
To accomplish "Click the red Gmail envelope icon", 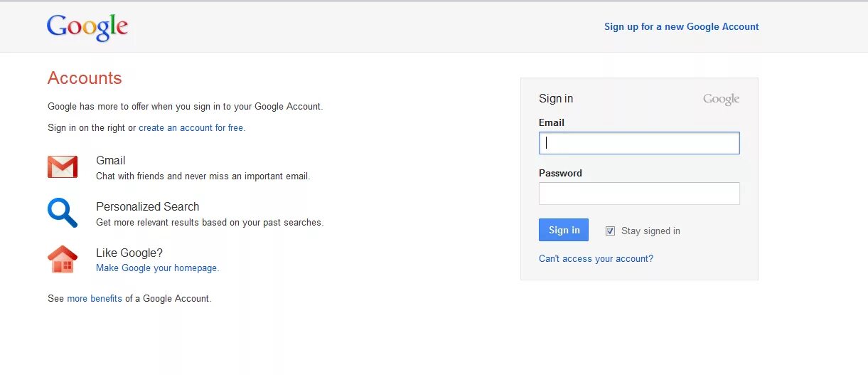I will point(63,167).
